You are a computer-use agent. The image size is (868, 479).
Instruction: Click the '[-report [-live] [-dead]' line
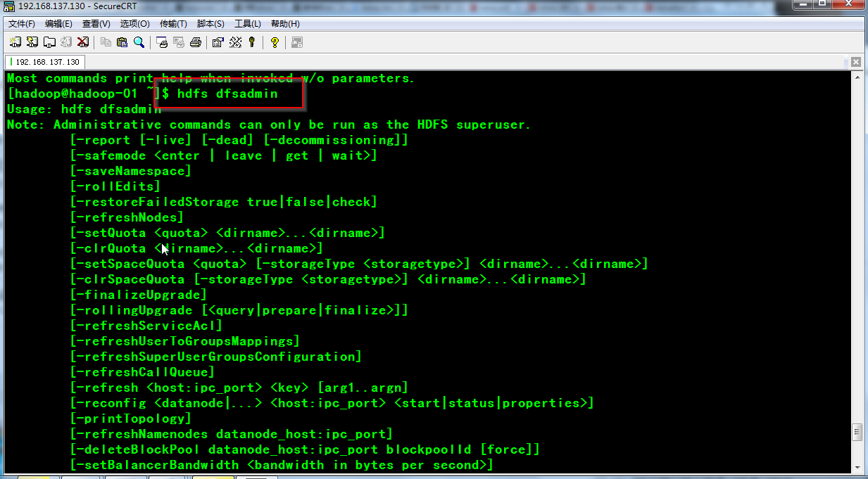(x=239, y=140)
